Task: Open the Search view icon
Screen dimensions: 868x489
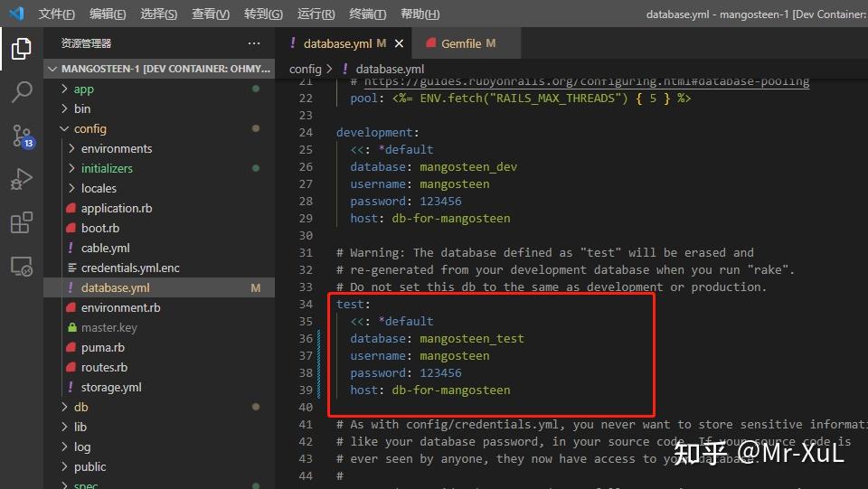Action: (22, 92)
